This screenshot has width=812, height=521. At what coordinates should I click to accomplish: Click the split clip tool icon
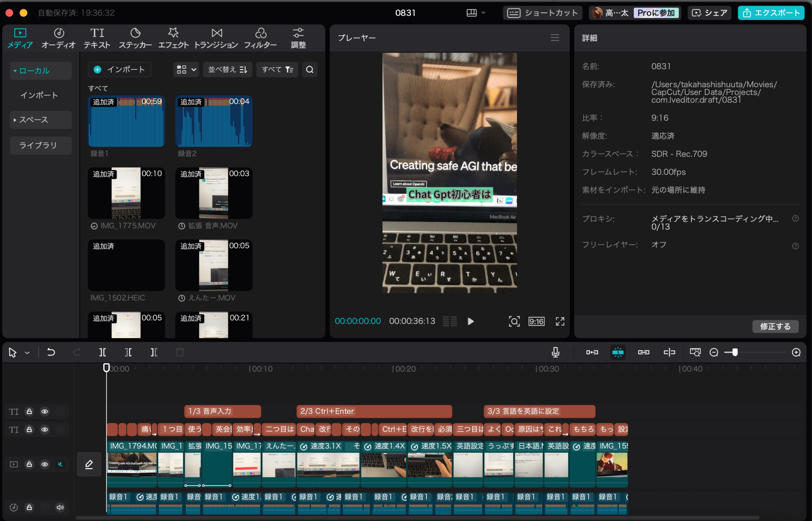[x=102, y=352]
